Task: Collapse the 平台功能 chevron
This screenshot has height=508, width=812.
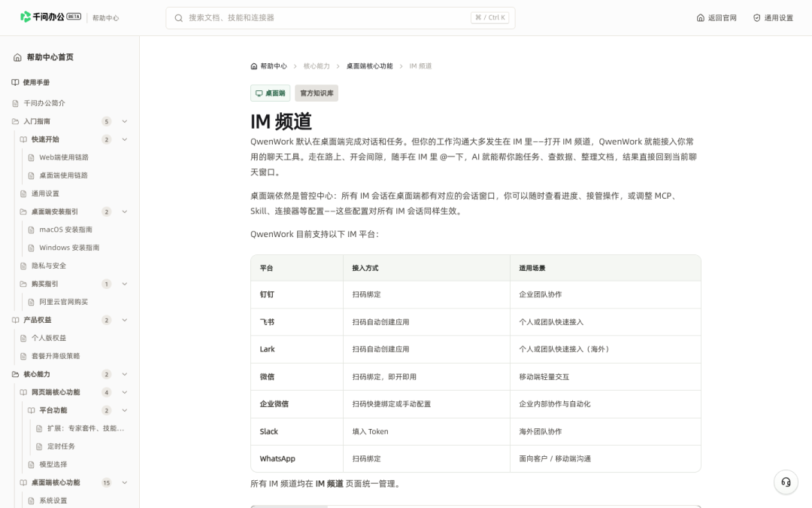Action: coord(124,411)
